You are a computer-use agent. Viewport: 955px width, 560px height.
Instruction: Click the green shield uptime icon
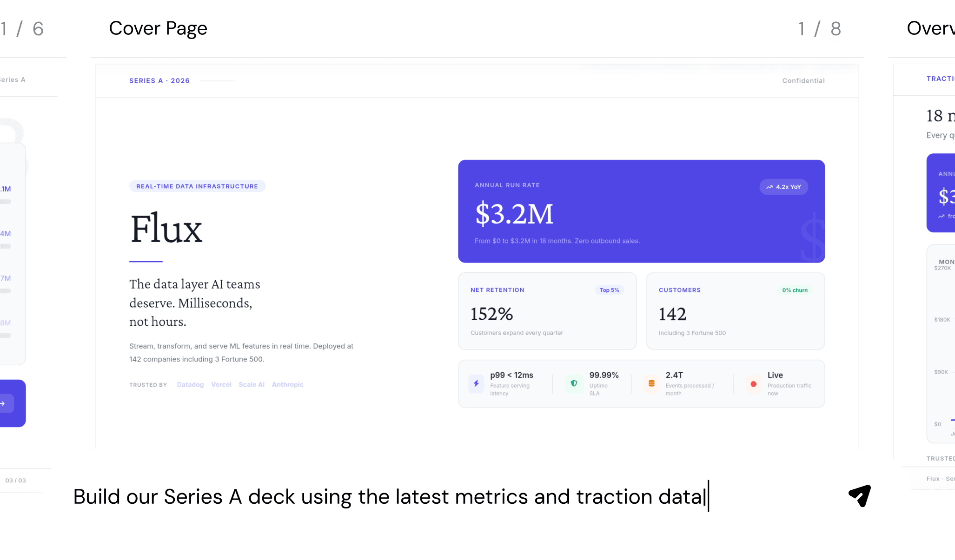point(574,384)
